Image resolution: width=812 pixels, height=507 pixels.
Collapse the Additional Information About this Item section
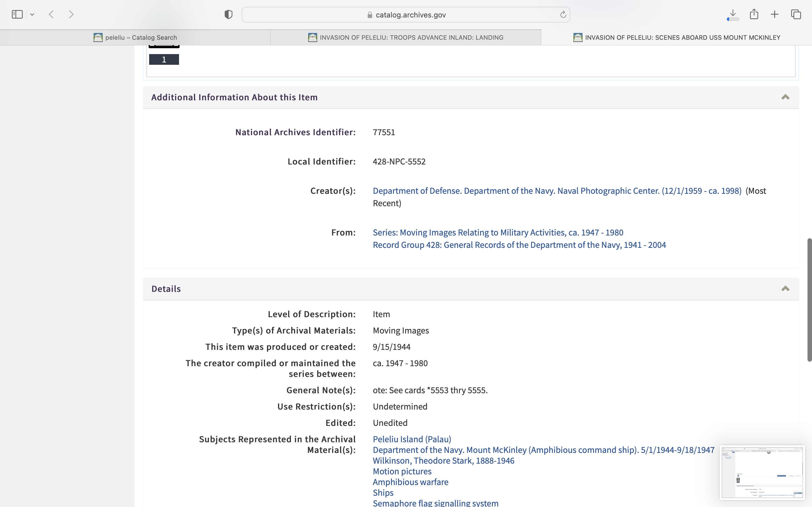(785, 97)
